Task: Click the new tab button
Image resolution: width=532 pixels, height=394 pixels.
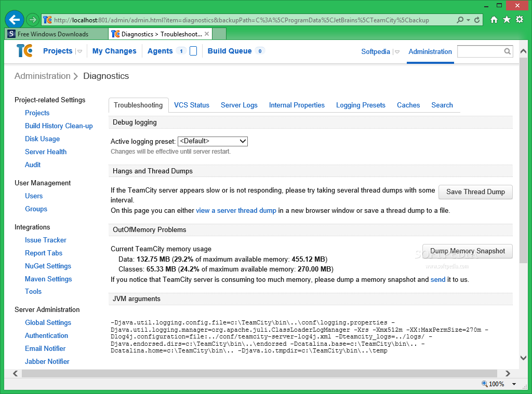Action: click(219, 34)
